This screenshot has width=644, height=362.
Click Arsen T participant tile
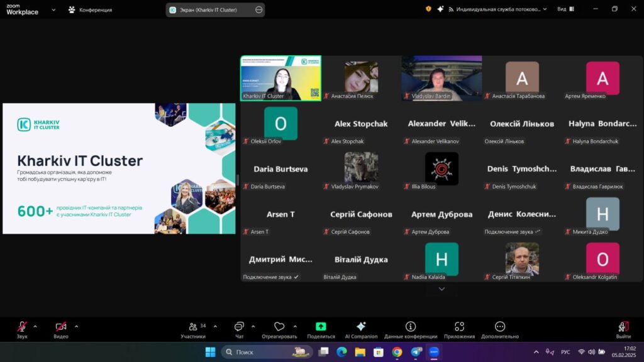280,214
